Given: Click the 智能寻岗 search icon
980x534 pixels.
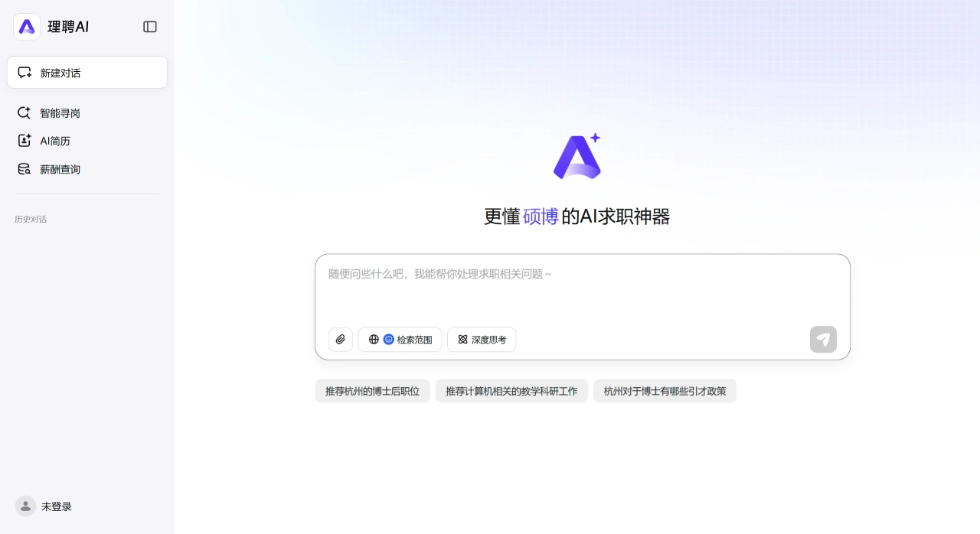Looking at the screenshot, I should pos(24,112).
